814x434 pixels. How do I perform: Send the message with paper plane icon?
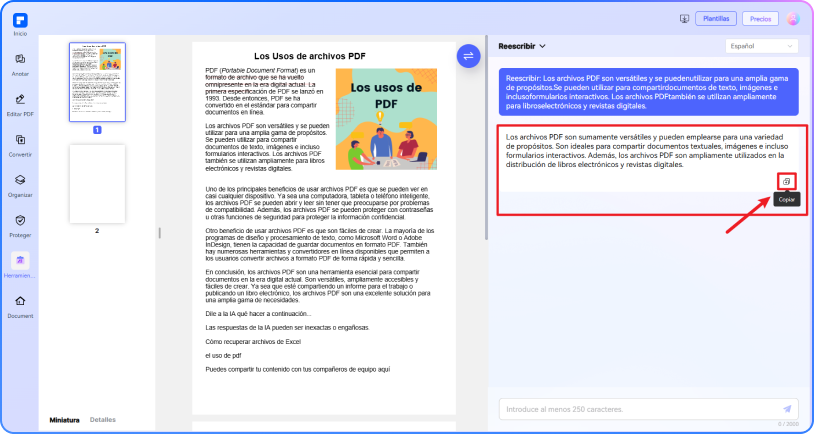pyautogui.click(x=788, y=409)
